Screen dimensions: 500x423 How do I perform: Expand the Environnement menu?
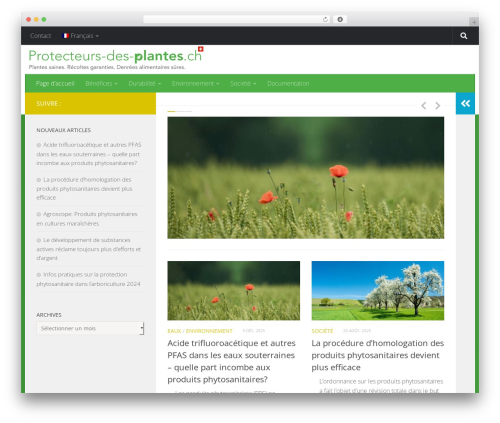tap(195, 84)
